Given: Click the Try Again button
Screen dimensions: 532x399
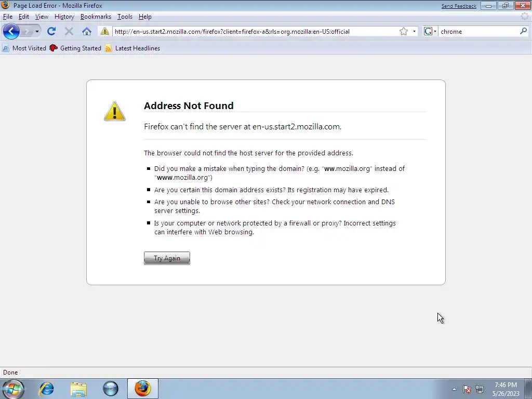Looking at the screenshot, I should pos(167,258).
